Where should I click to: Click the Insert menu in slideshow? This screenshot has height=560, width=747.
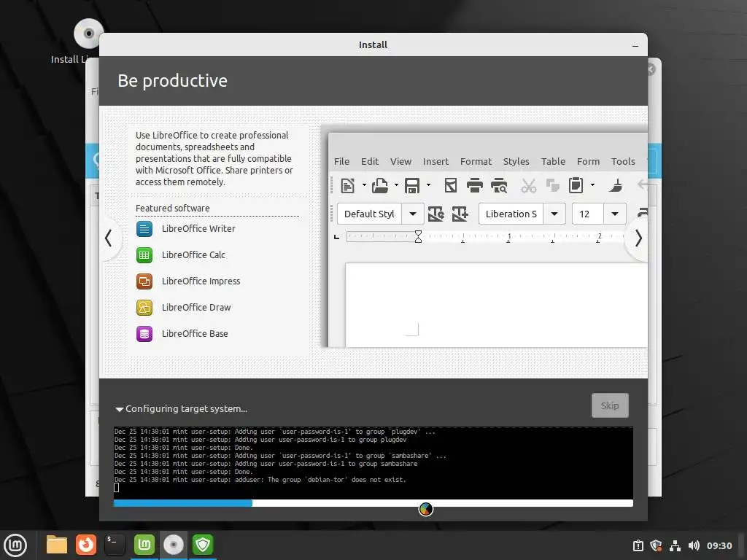tap(436, 161)
